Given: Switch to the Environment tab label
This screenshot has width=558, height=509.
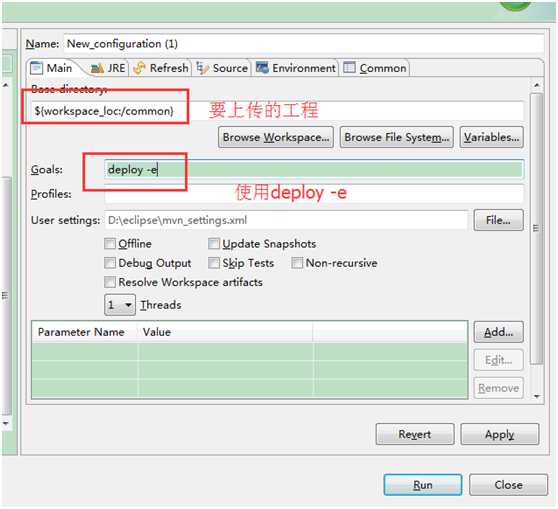Looking at the screenshot, I should 304,68.
